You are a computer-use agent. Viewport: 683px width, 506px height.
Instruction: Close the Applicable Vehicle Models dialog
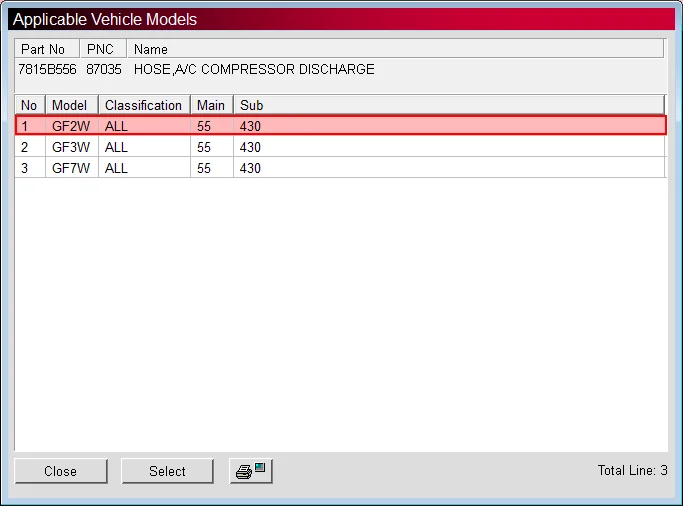61,471
